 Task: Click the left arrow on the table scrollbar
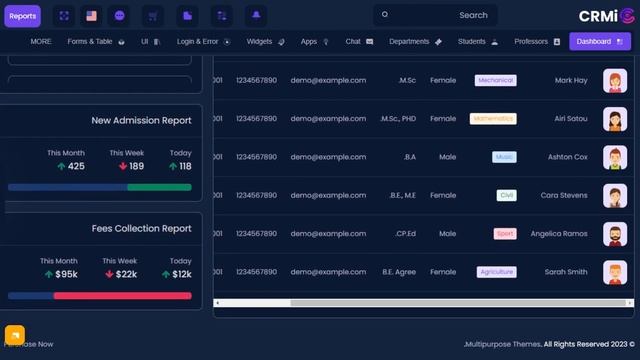pyautogui.click(x=218, y=303)
